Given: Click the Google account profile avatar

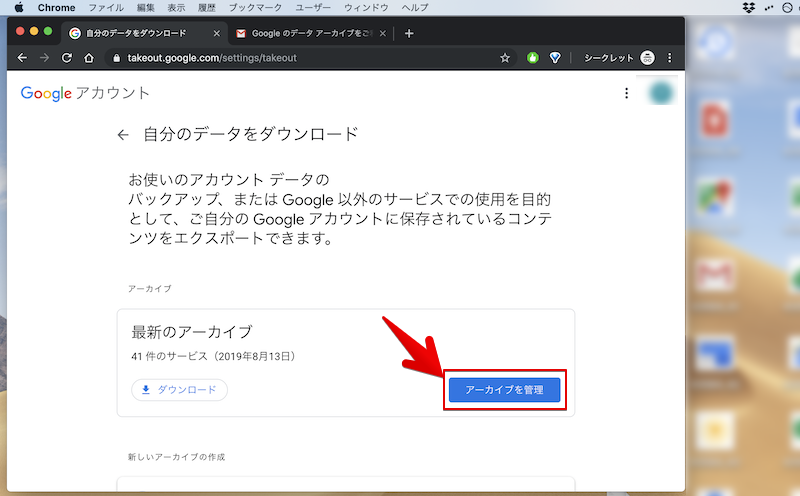Looking at the screenshot, I should click(660, 93).
